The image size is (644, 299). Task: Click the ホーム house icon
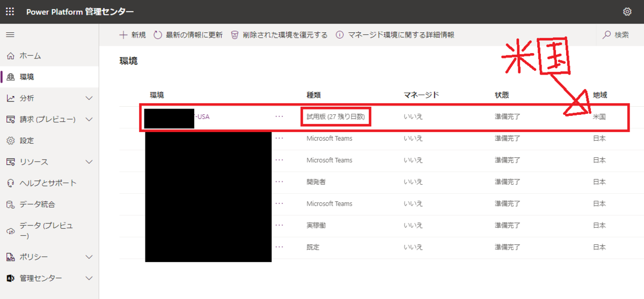pos(10,56)
